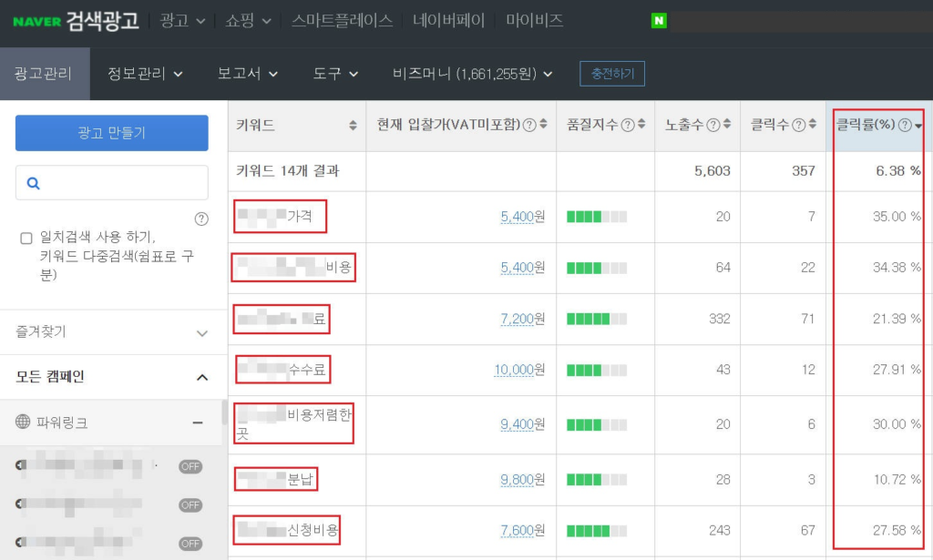Sort by 클릭수 column arrows
Screen dimensions: 933x560
point(813,124)
